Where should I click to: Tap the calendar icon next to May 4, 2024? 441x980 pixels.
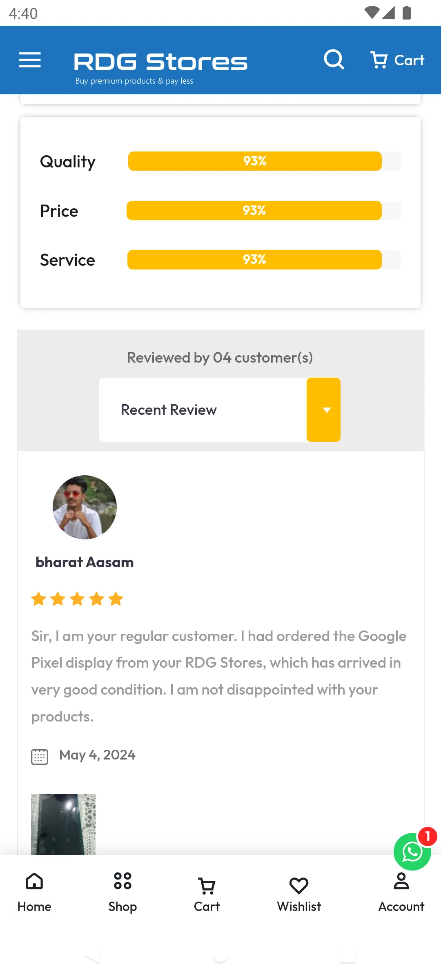click(39, 756)
